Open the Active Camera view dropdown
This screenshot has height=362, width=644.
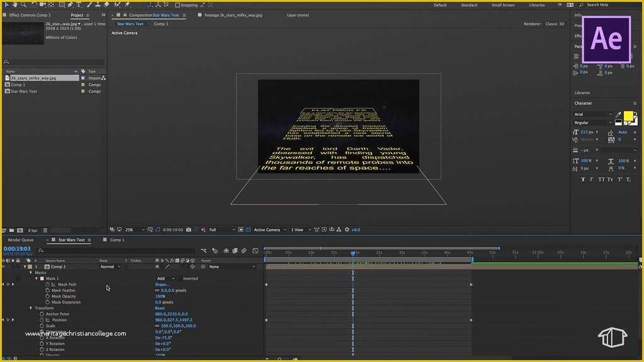click(x=270, y=230)
